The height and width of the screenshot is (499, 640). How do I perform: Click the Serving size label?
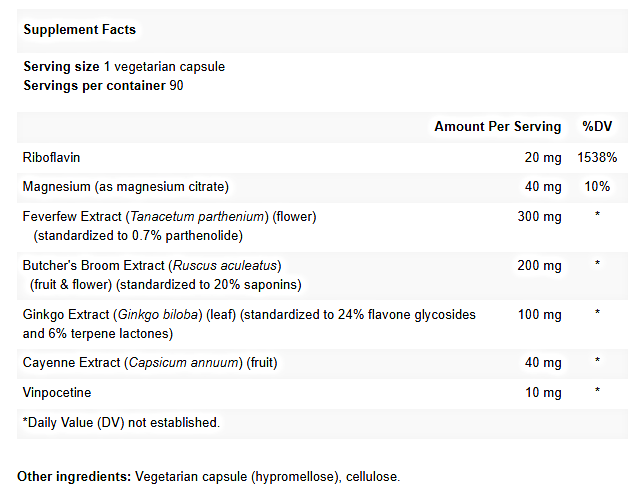pos(62,67)
